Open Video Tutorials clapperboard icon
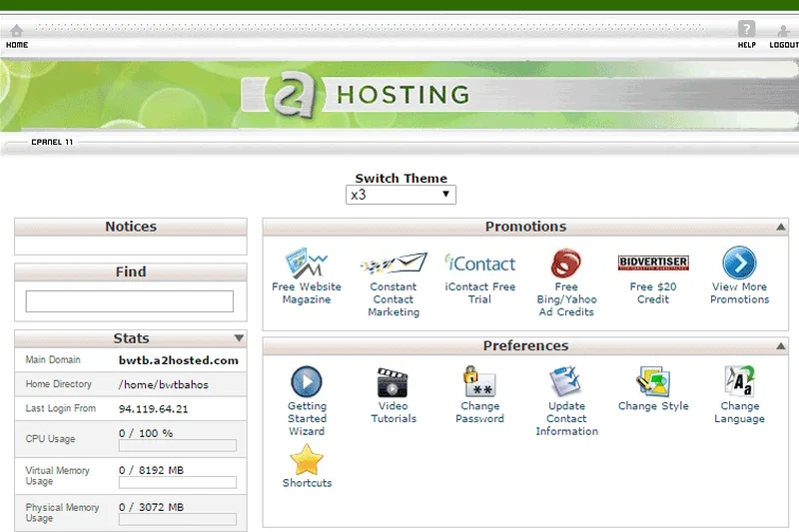799x532 pixels. pos(393,382)
